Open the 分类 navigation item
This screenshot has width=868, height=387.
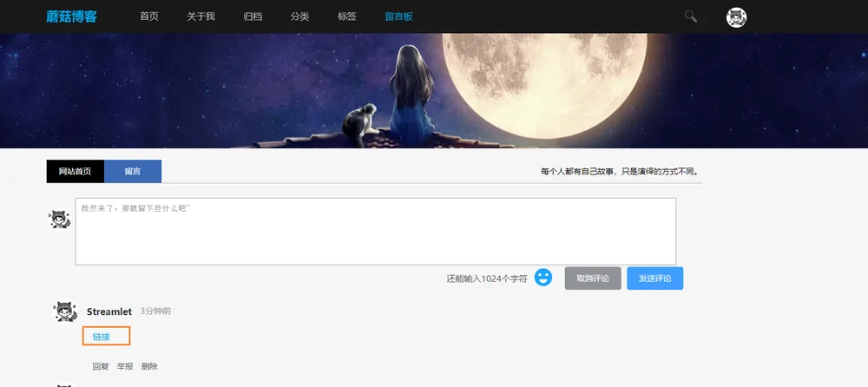(299, 16)
